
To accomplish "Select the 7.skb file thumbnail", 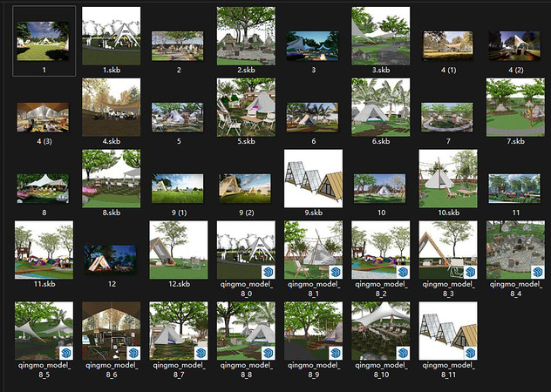I will click(515, 107).
